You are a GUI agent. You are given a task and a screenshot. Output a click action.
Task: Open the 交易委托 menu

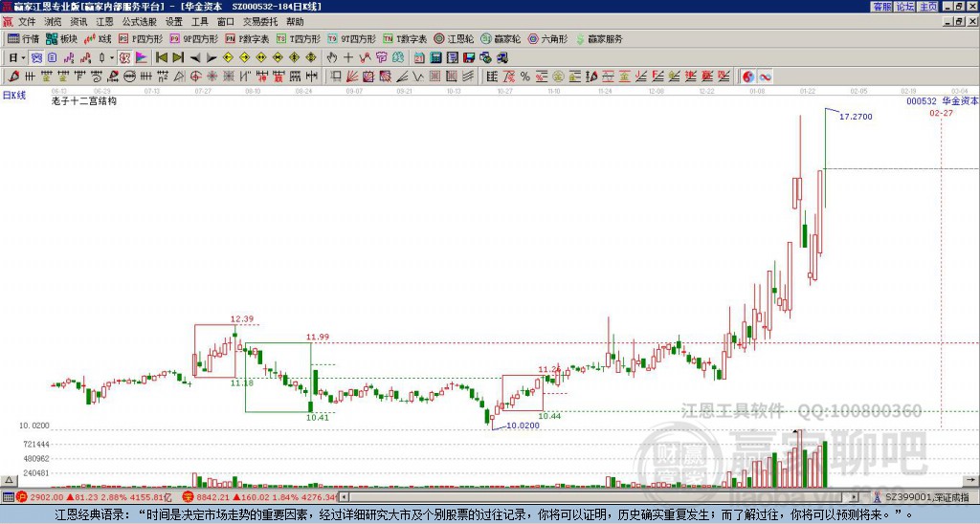click(x=260, y=22)
